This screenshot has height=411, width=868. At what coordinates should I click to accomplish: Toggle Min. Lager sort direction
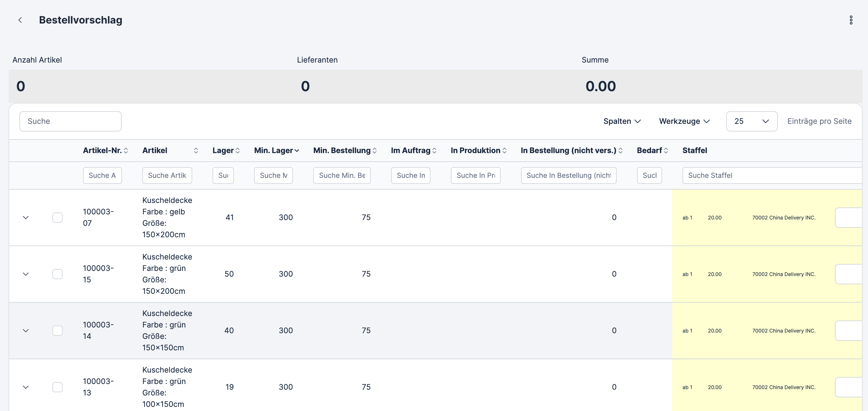(x=296, y=151)
